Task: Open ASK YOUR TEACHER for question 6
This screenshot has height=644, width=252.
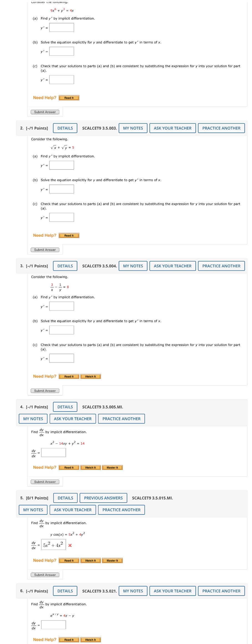Action: pos(172,591)
